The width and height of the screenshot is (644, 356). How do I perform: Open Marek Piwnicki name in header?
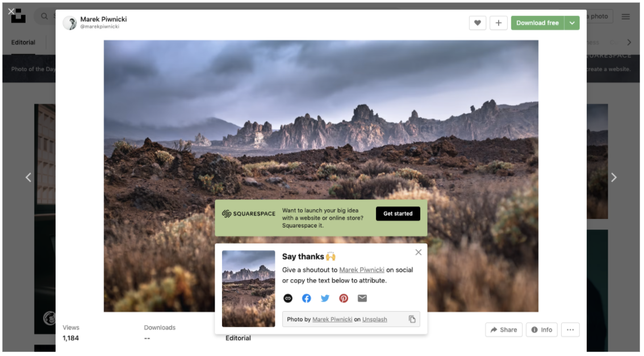point(103,19)
